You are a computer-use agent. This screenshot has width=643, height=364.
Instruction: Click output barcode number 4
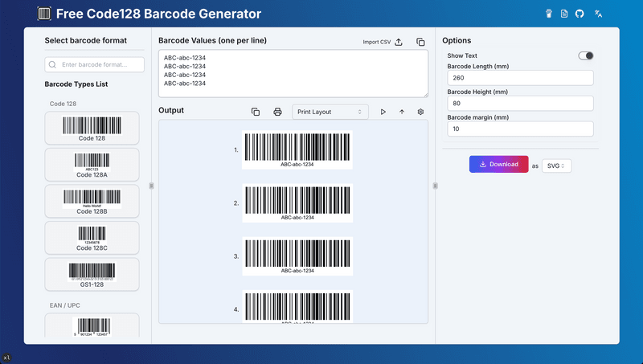[297, 307]
